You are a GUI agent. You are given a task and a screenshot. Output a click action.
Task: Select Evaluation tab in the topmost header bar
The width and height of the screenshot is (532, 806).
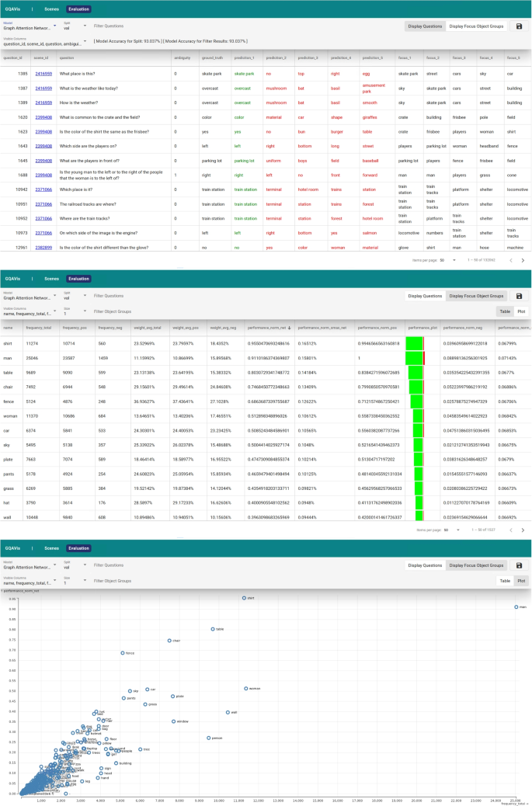click(x=78, y=9)
